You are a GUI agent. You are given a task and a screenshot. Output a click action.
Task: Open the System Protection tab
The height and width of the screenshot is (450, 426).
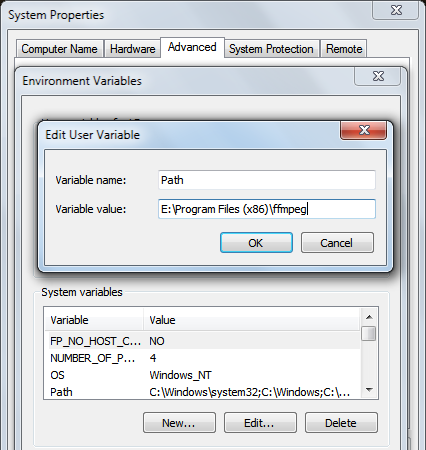coord(271,49)
